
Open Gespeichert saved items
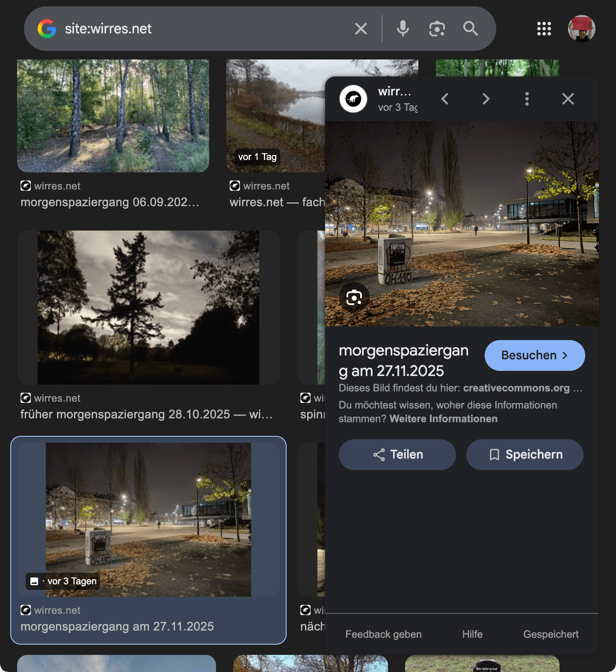(551, 634)
